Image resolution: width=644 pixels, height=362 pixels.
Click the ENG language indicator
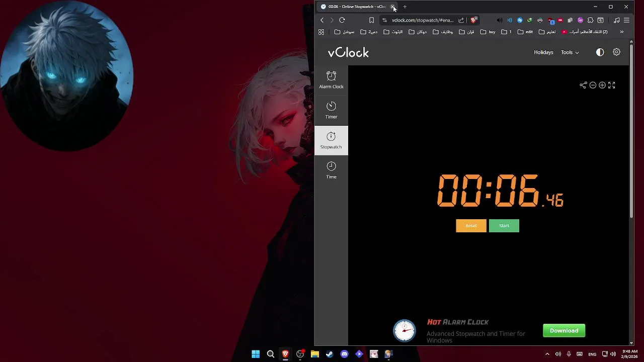pos(592,354)
